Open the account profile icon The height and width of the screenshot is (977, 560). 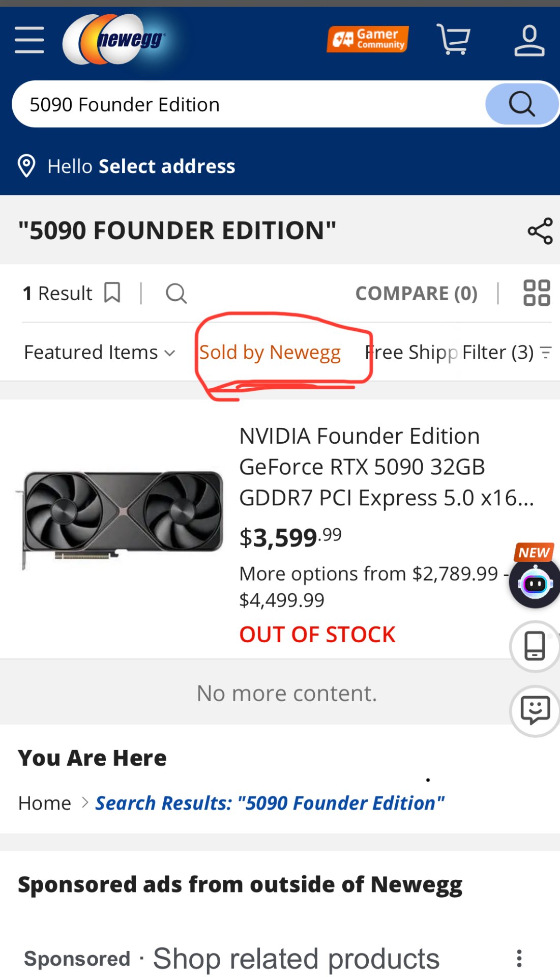pos(529,40)
